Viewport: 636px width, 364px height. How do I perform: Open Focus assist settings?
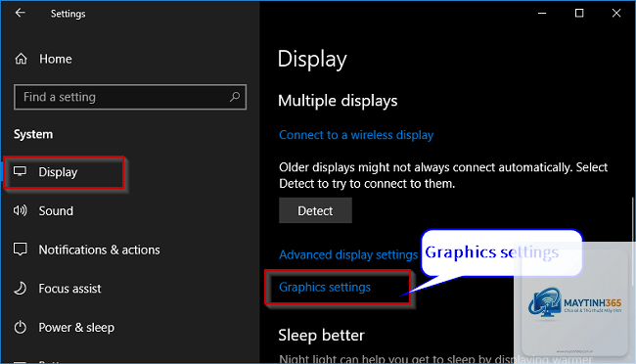tap(69, 289)
